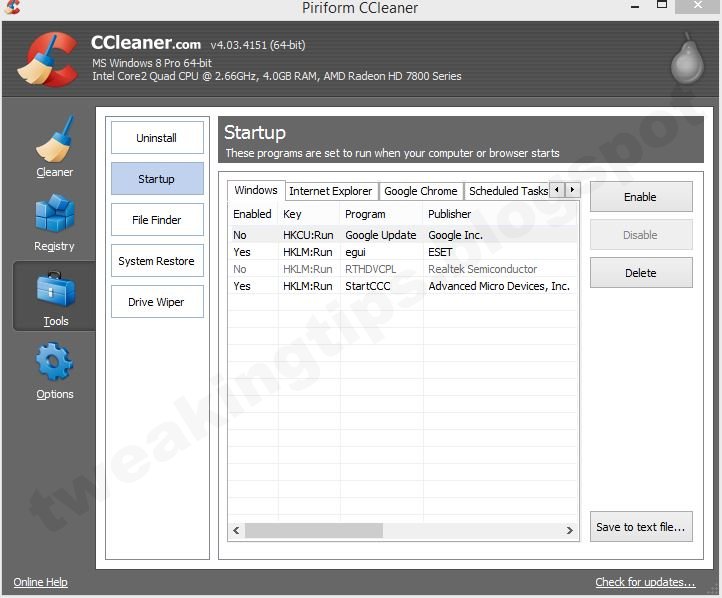The image size is (722, 598).
Task: Click the Enable button
Action: pyautogui.click(x=641, y=197)
